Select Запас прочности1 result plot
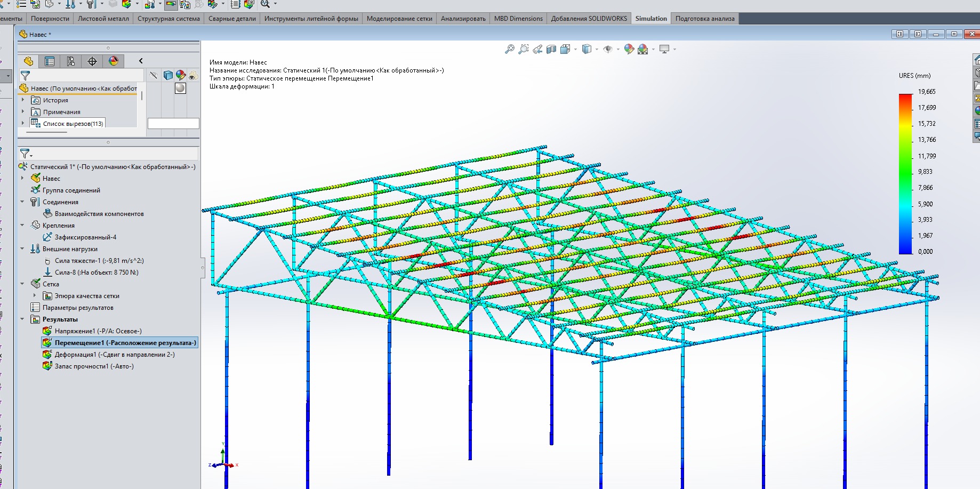Screen dimensions: 980x489 pos(94,366)
